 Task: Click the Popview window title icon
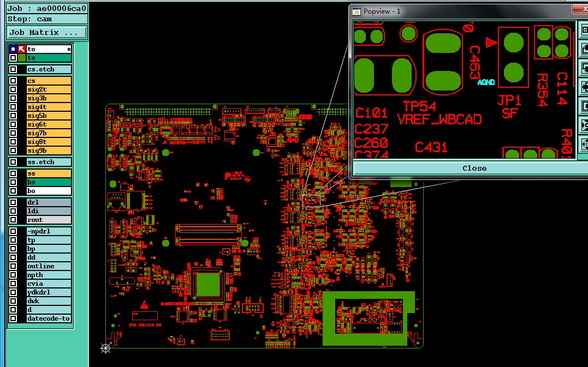[357, 11]
